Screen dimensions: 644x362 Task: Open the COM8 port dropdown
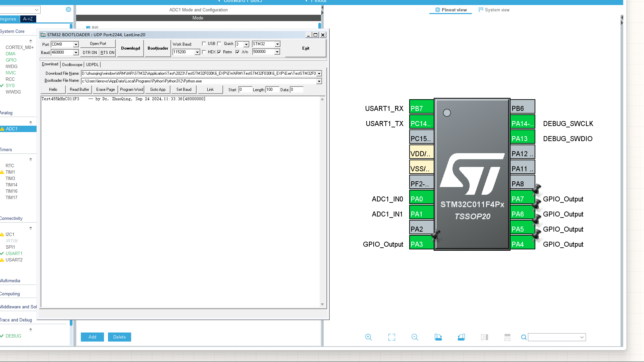tap(76, 44)
